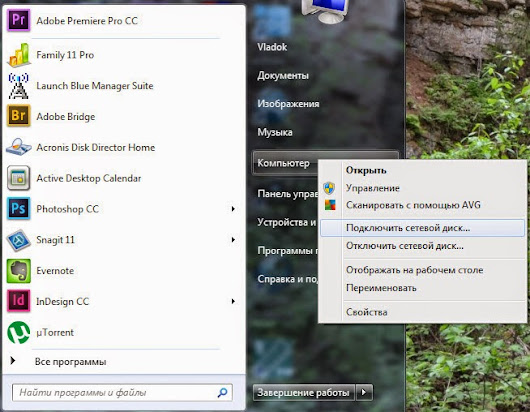Image resolution: width=530 pixels, height=412 pixels.
Task: Click the Photoshop CC Ps icon
Action: click(x=19, y=208)
